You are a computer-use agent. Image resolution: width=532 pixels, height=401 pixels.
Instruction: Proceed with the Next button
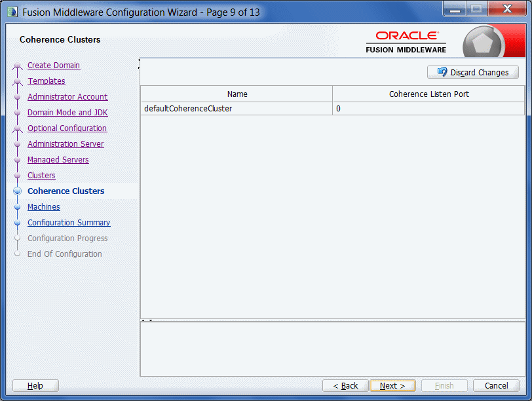(x=392, y=386)
